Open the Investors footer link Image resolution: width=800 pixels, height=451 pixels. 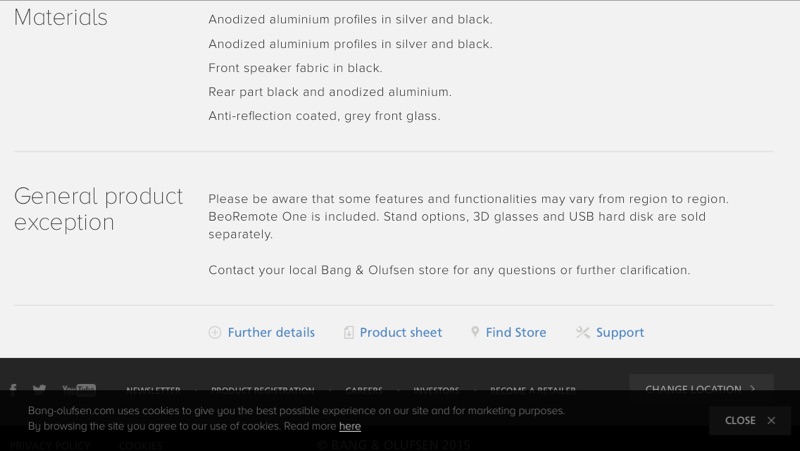pyautogui.click(x=436, y=391)
